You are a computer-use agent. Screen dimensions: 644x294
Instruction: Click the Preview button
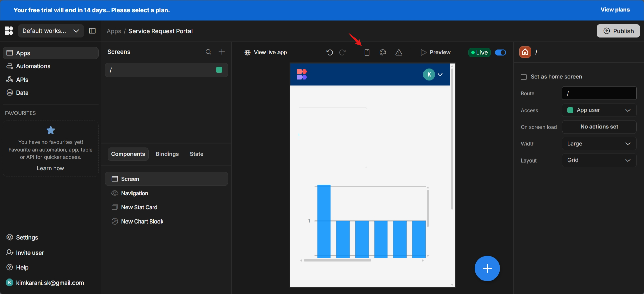click(436, 52)
